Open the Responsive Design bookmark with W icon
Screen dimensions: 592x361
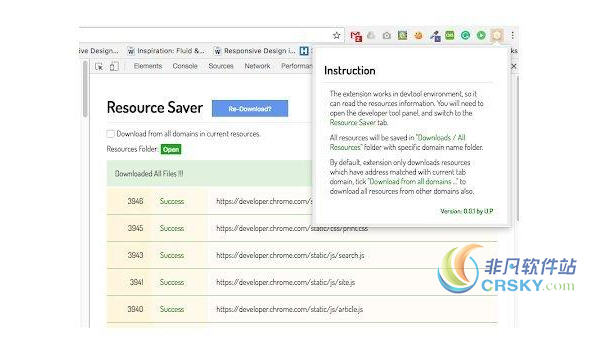pos(255,51)
